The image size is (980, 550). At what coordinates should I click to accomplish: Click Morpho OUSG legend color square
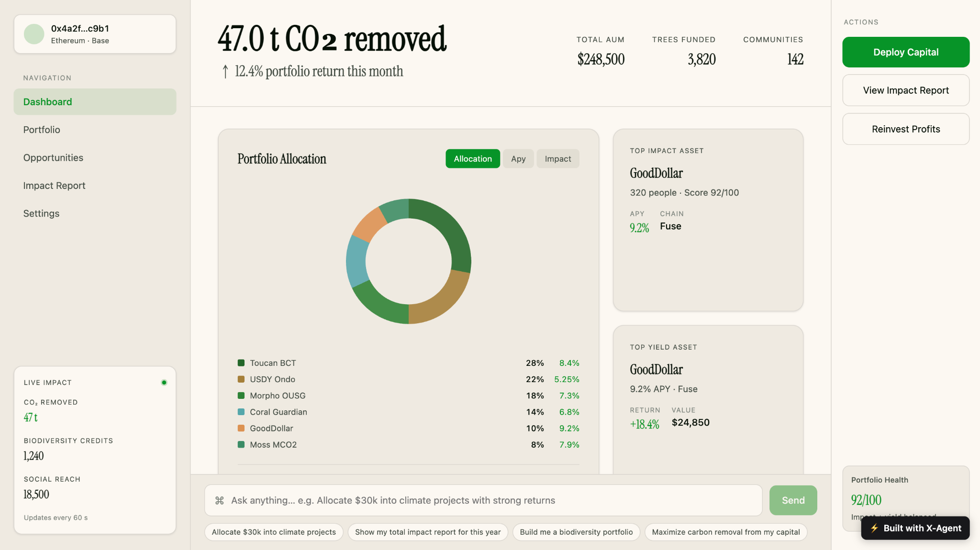click(241, 396)
